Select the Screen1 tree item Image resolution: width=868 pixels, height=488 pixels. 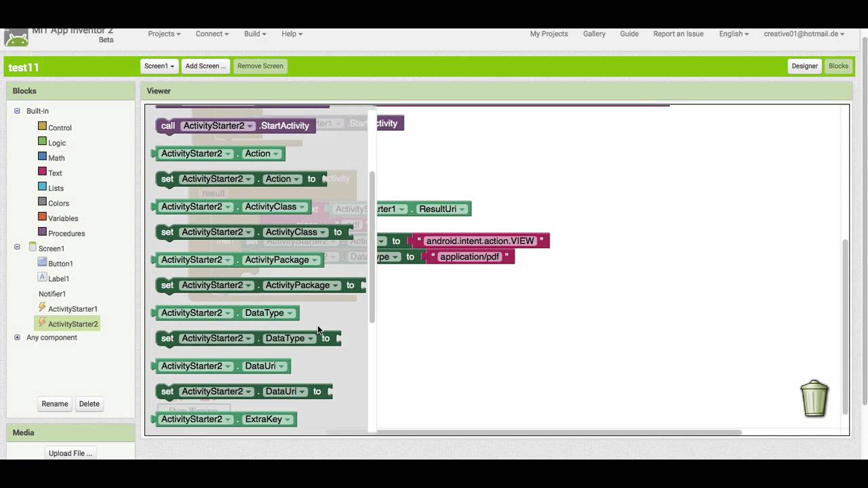click(x=51, y=248)
